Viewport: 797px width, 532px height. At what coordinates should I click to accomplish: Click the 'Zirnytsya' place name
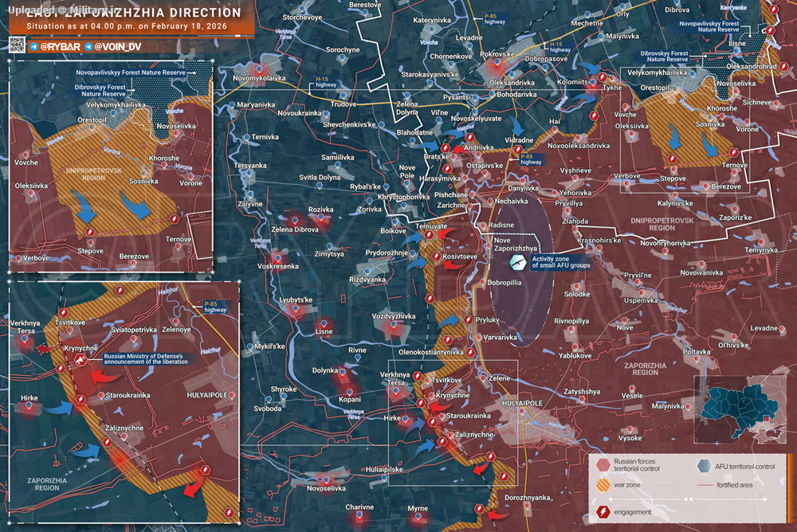(329, 253)
